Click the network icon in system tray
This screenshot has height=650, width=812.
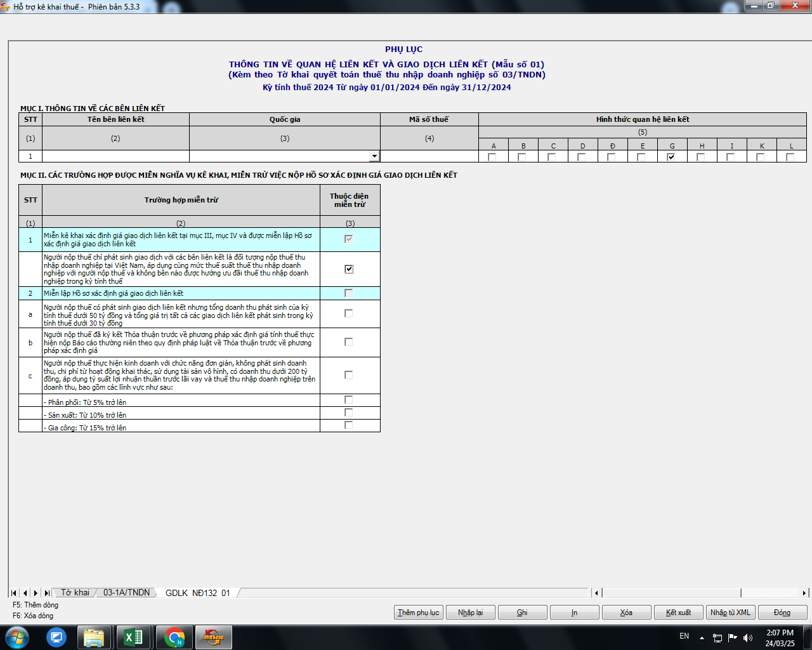(x=717, y=637)
